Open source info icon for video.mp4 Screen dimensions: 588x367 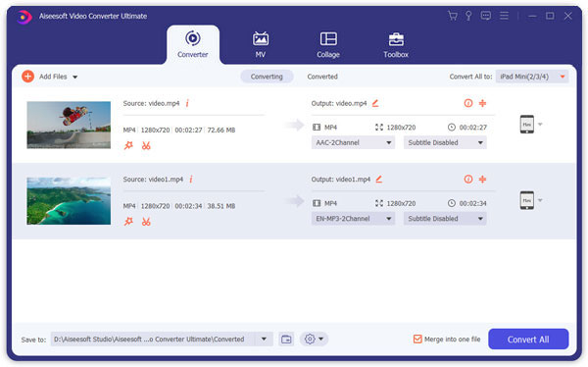187,103
